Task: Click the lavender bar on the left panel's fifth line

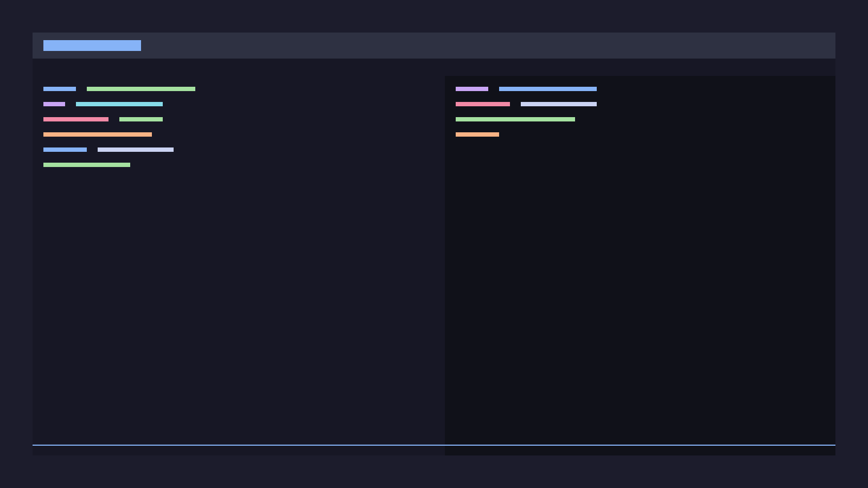Action: pos(135,150)
